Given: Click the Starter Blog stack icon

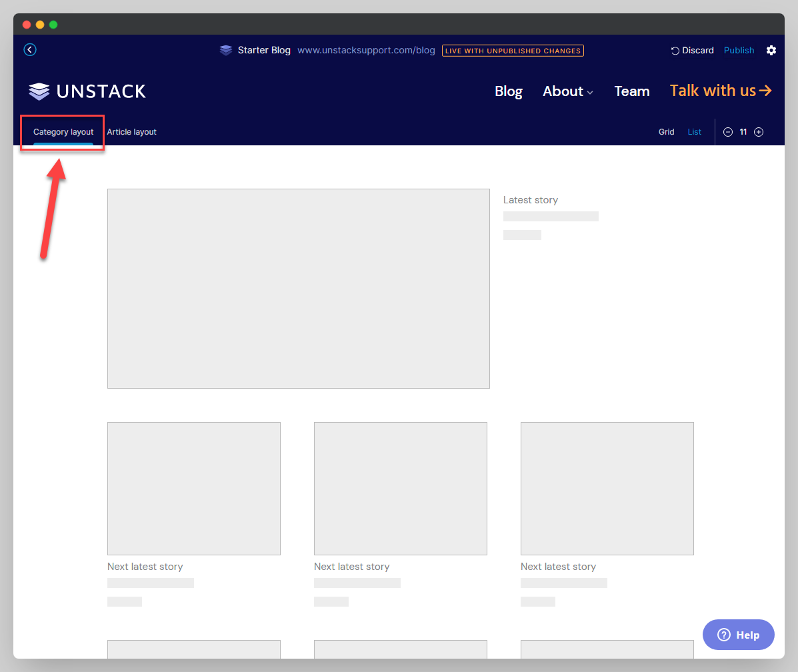Looking at the screenshot, I should pyautogui.click(x=226, y=51).
